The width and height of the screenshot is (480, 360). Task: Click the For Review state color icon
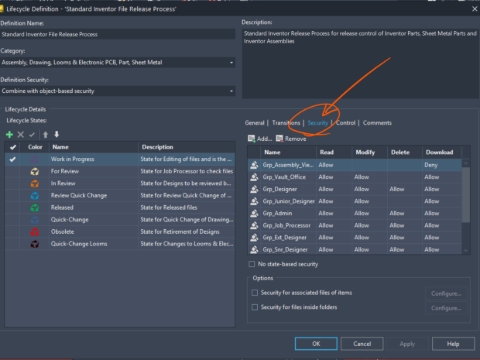[x=35, y=171]
